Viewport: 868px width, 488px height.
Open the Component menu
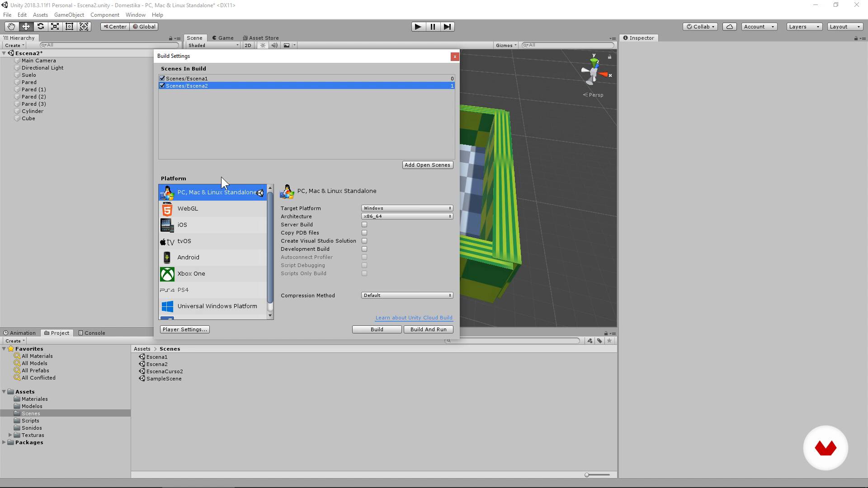(104, 15)
